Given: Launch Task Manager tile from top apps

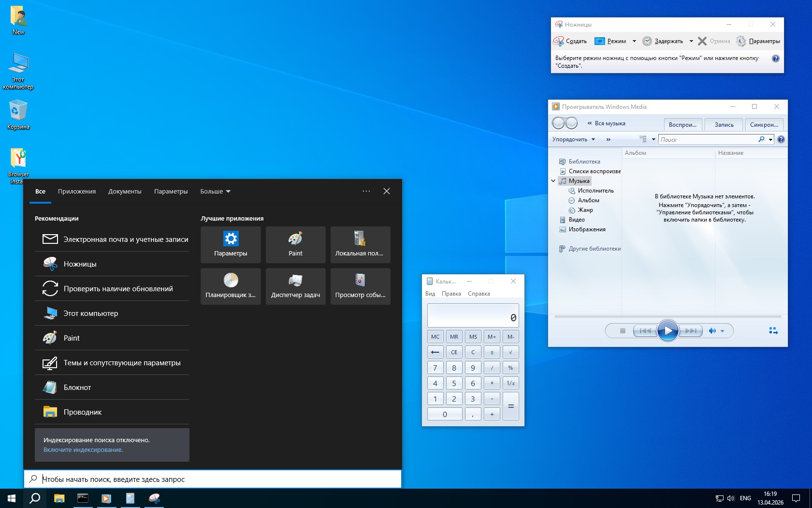Looking at the screenshot, I should [295, 286].
